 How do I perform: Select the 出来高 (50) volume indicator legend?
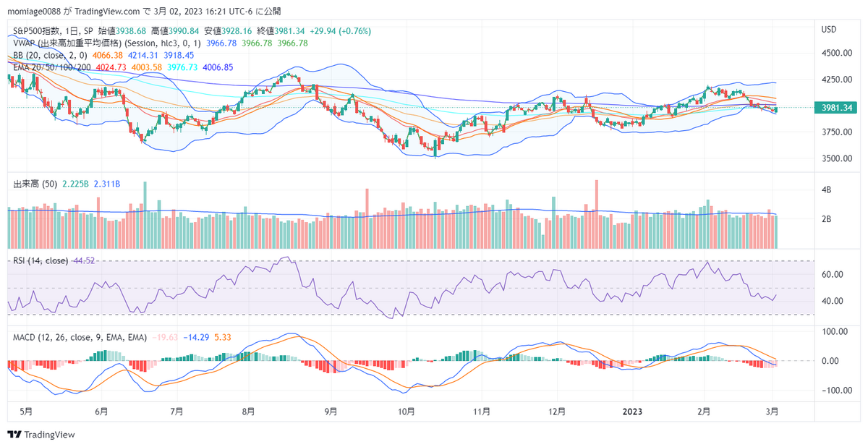(35, 184)
